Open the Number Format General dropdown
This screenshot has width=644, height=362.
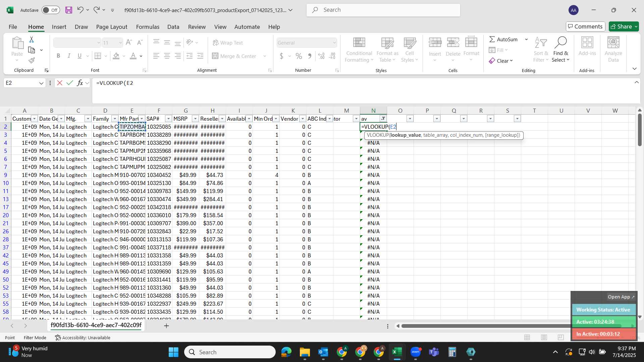334,43
